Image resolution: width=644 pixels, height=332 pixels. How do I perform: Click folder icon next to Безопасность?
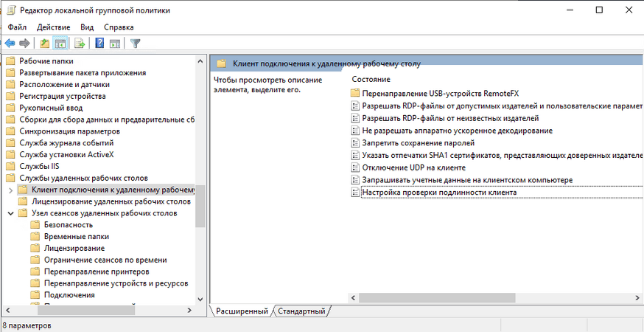35,224
